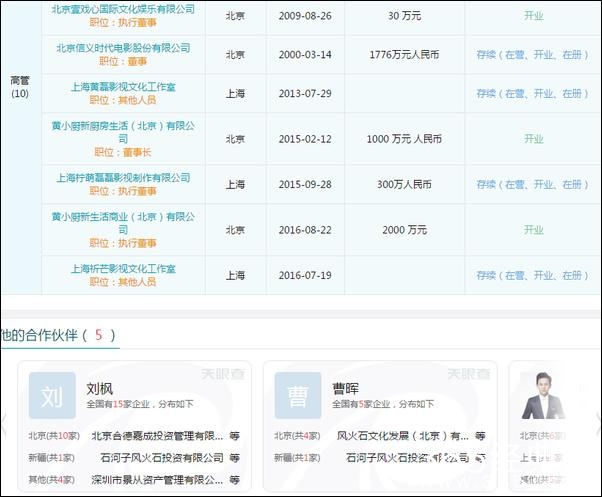The width and height of the screenshot is (602, 497).
Task: Open 深圳市景从资产管理 company under 刘枫
Action: 156,479
